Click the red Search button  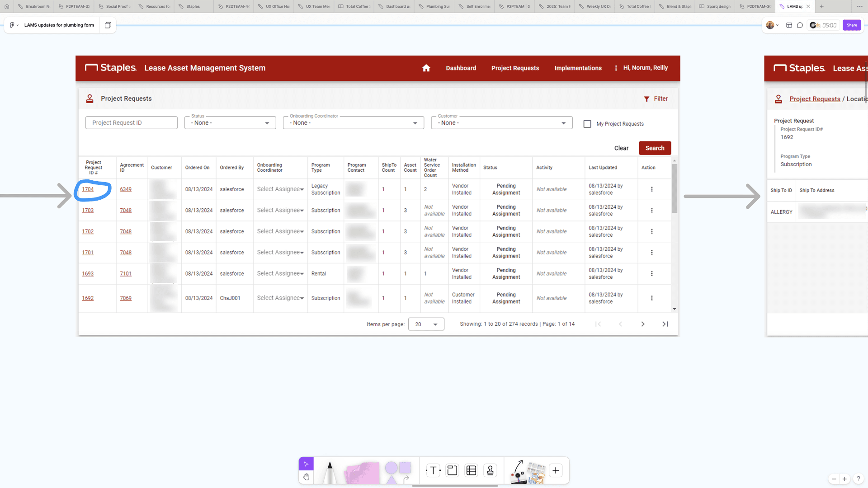[655, 148]
